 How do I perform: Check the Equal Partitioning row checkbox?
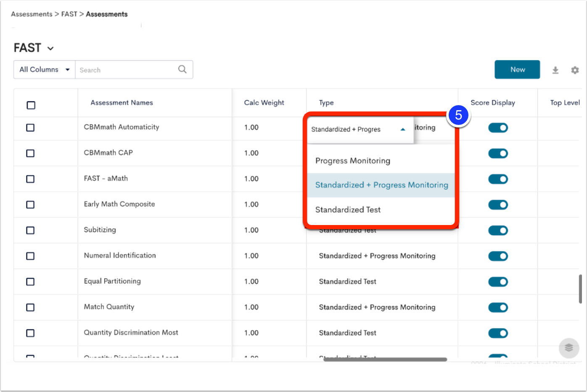[30, 281]
